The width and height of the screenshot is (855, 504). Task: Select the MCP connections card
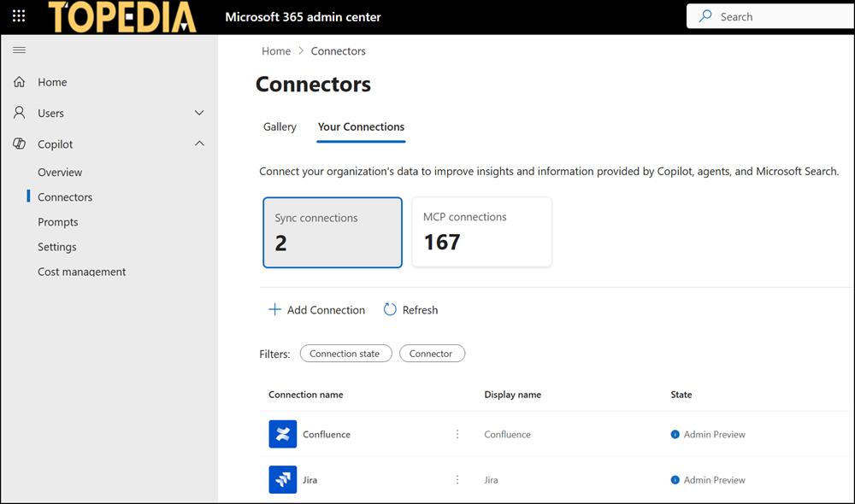point(481,232)
